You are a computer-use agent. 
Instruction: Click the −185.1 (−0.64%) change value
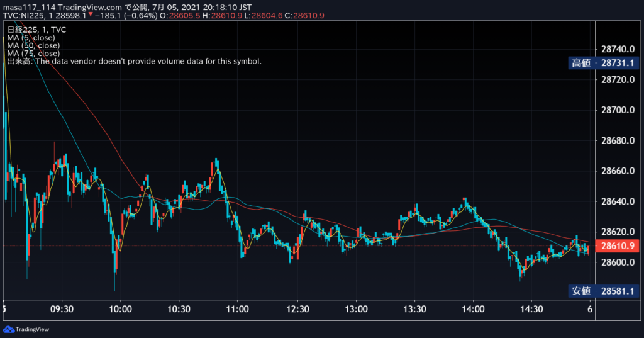point(126,16)
